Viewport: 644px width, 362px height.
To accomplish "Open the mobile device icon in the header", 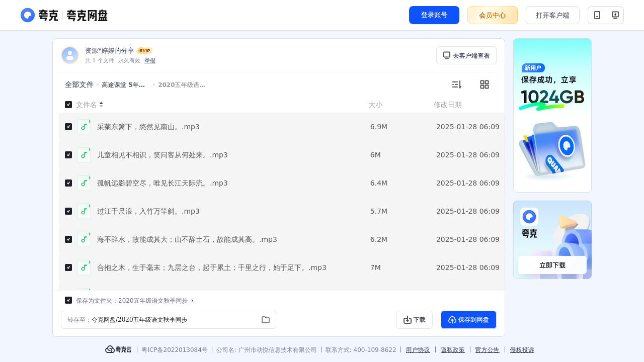I will click(597, 15).
